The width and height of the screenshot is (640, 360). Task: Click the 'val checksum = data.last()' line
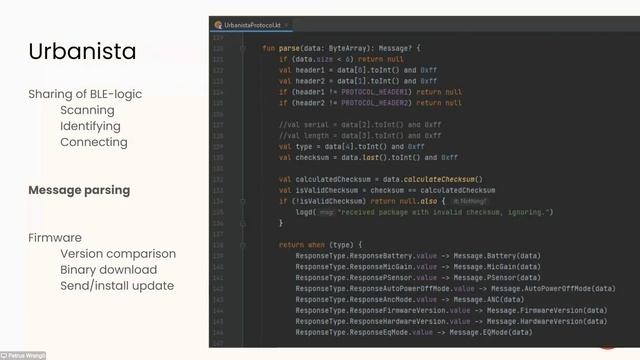[369, 158]
